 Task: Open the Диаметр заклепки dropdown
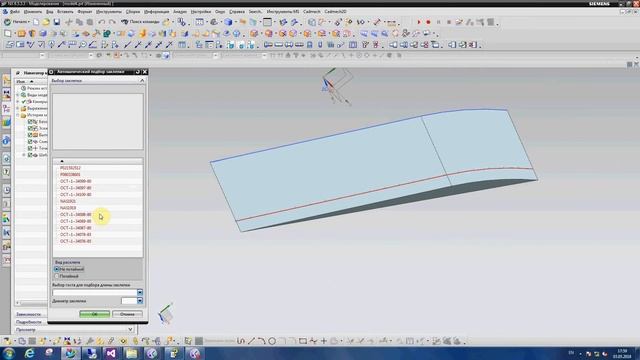[140, 301]
